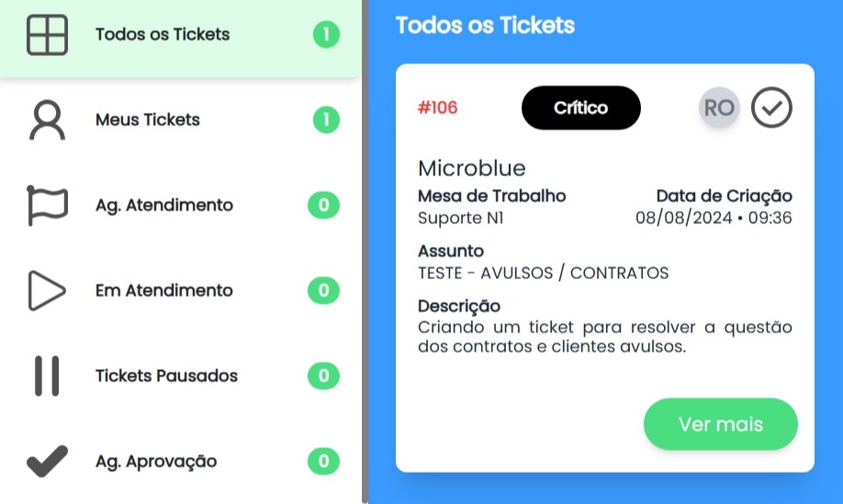Viewport: 843px width, 504px height.
Task: Select the Meus Tickets menu label
Action: pyautogui.click(x=148, y=119)
